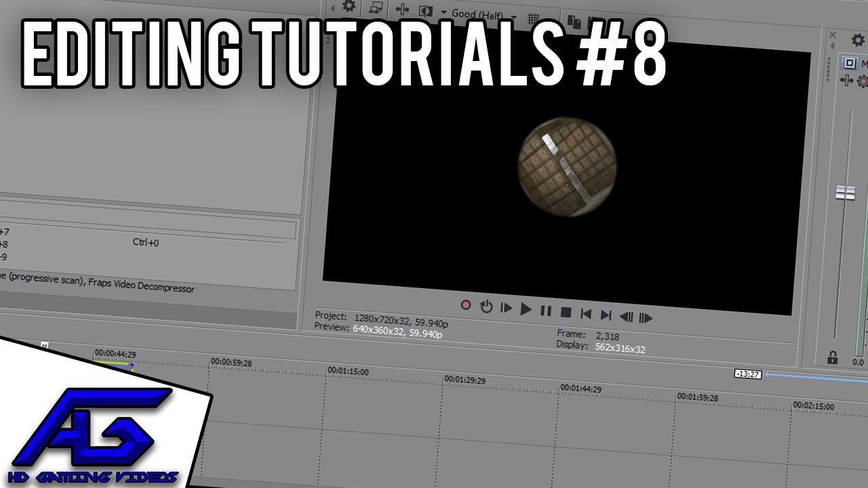Toggle the fader channel lock icon
Viewport: 868px width, 488px height.
point(833,357)
